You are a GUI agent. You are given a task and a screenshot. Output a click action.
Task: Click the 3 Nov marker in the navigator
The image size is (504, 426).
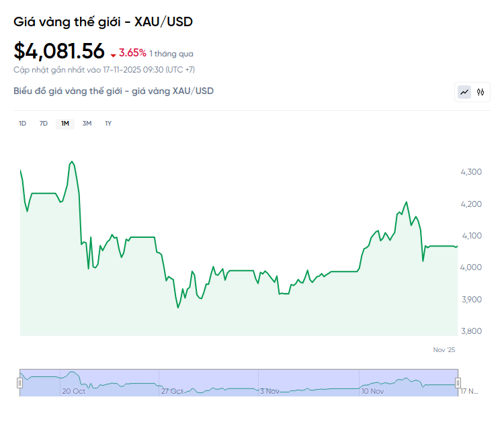coord(269,390)
